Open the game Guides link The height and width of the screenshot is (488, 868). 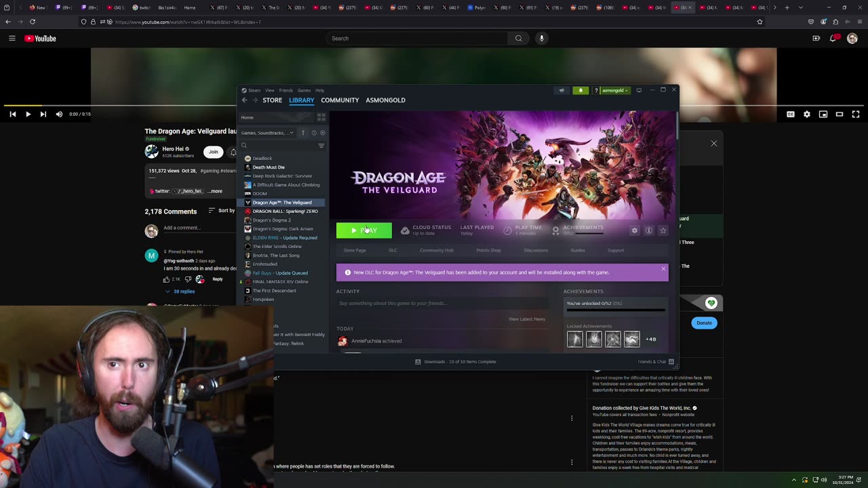click(x=578, y=250)
